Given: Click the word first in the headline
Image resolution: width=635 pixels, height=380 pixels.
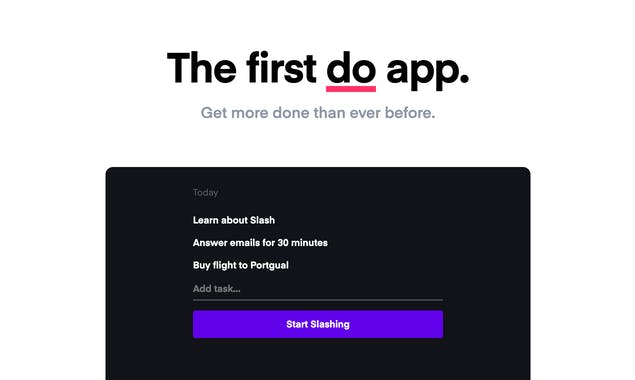Looking at the screenshot, I should [x=281, y=68].
